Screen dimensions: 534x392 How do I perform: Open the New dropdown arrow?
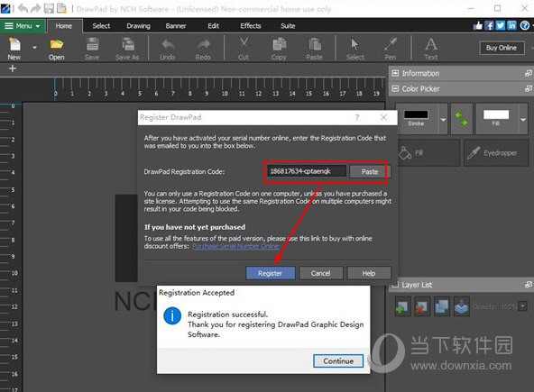click(x=35, y=48)
